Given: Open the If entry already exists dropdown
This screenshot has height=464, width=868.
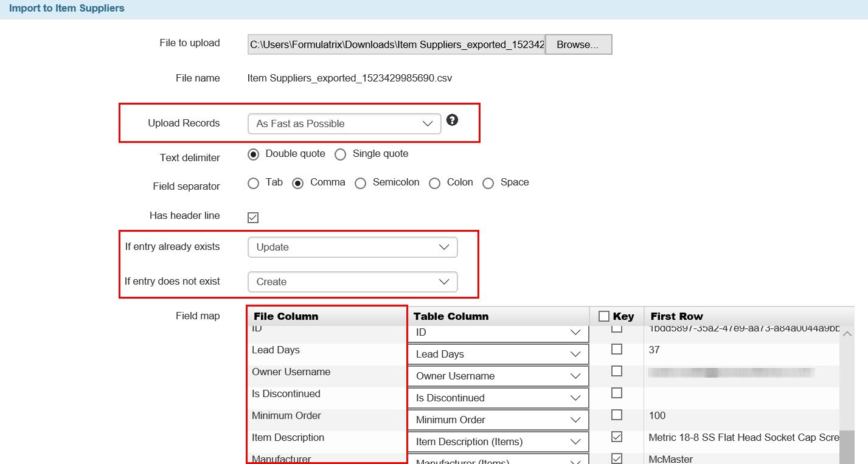Looking at the screenshot, I should pyautogui.click(x=352, y=248).
